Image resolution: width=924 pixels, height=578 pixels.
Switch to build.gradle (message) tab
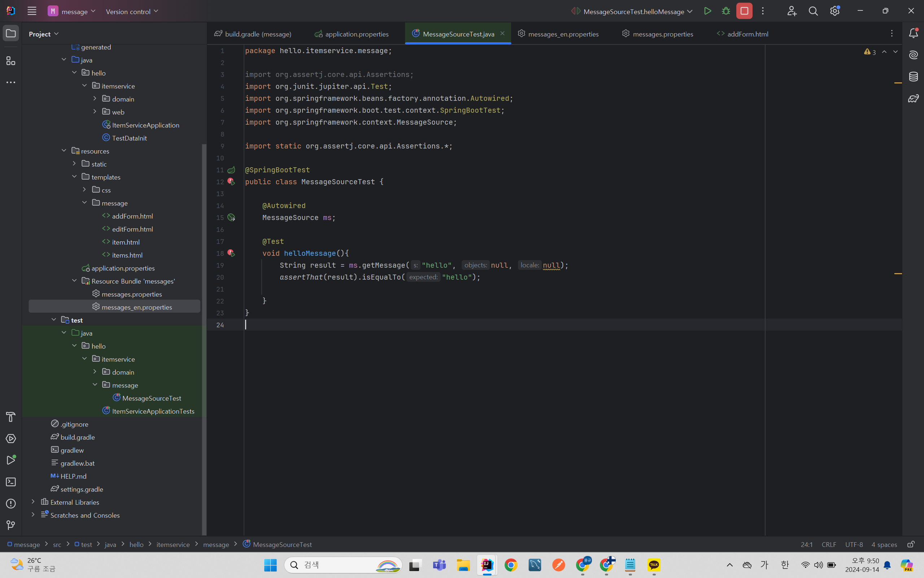click(x=253, y=34)
